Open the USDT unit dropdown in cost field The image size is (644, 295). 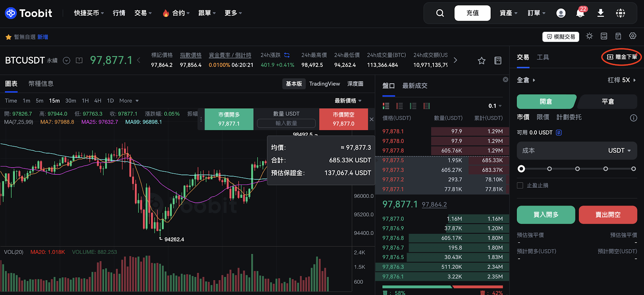coord(619,151)
